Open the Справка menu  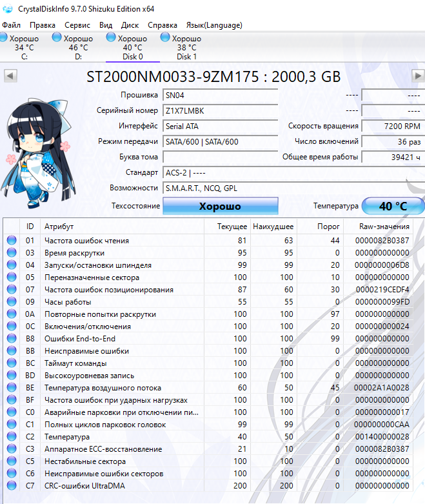tap(163, 25)
